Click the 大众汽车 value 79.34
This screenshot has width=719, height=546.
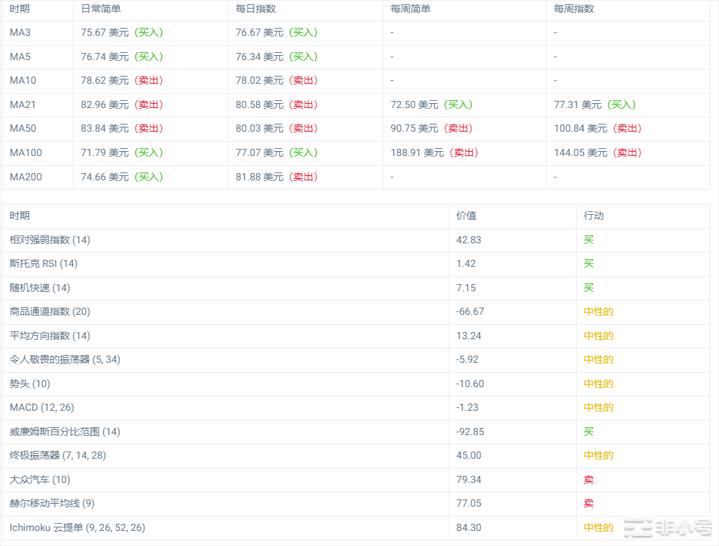pos(469,480)
